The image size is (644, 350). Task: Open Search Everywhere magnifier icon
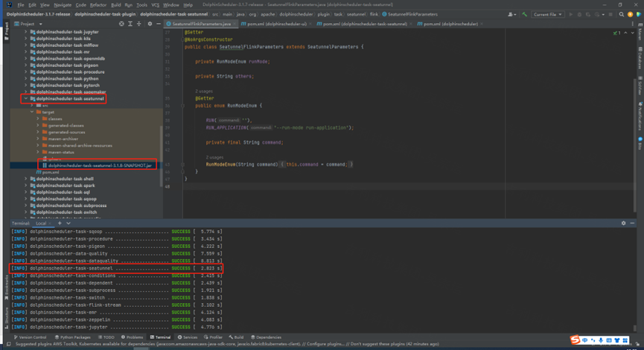coord(620,14)
